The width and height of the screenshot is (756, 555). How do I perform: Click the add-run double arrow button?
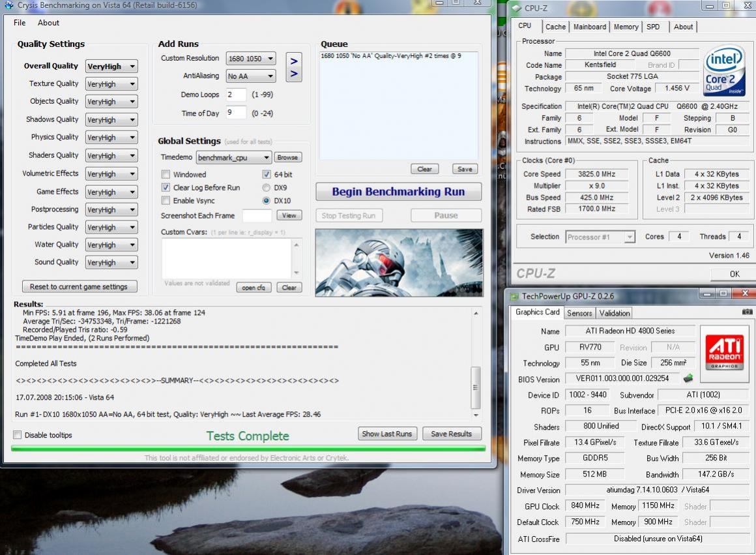pos(294,67)
